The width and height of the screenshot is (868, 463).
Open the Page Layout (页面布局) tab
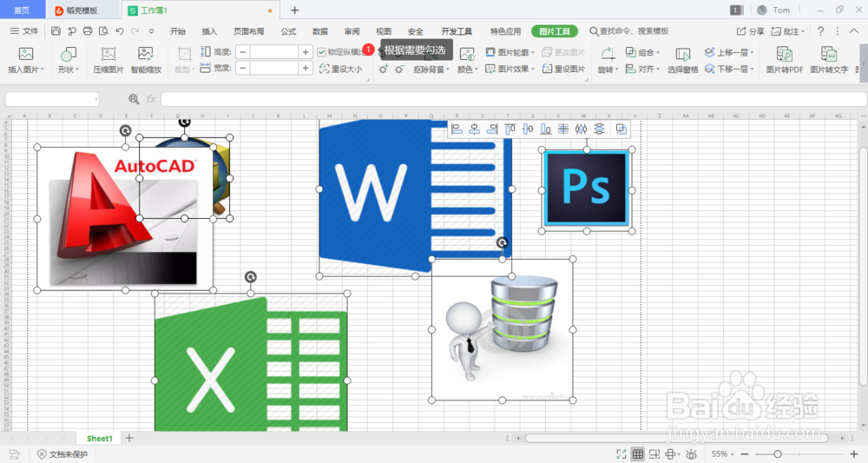(249, 31)
